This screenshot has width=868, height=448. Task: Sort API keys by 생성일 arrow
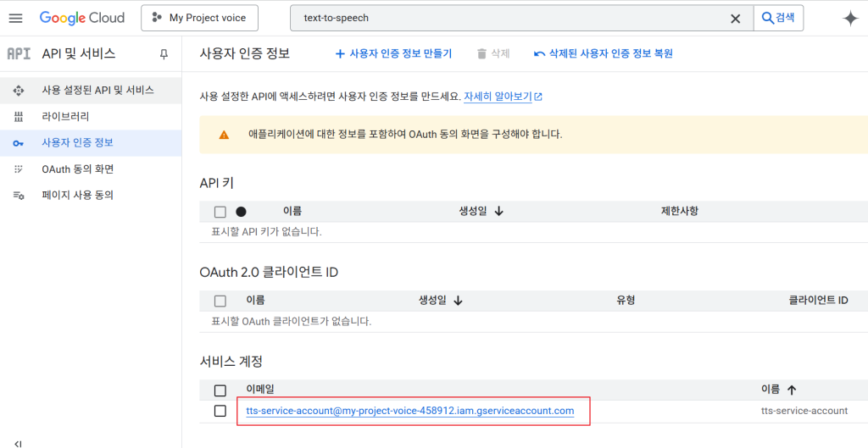coord(498,212)
